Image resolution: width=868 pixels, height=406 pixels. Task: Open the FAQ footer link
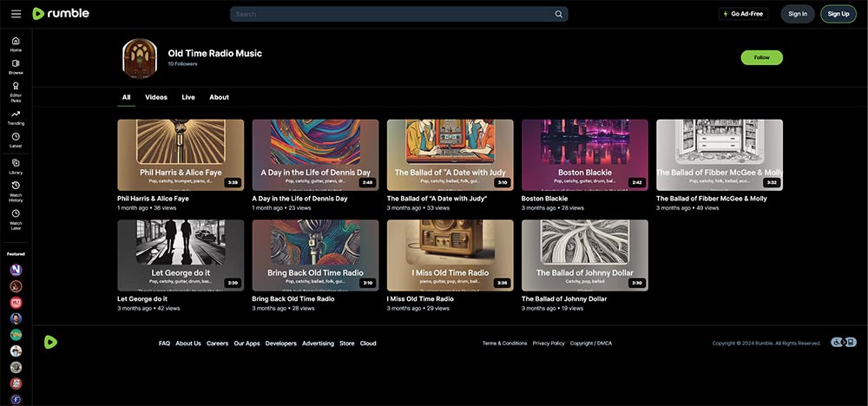[164, 344]
